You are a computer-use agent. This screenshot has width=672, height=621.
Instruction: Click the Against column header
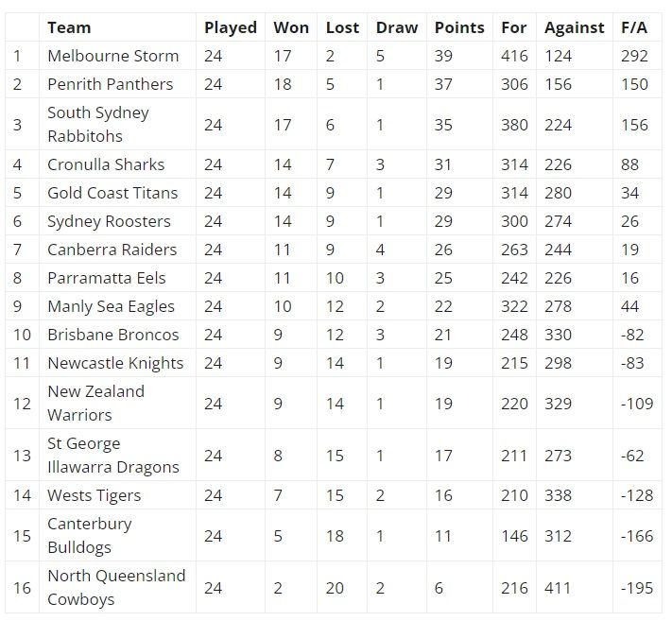[x=575, y=27]
